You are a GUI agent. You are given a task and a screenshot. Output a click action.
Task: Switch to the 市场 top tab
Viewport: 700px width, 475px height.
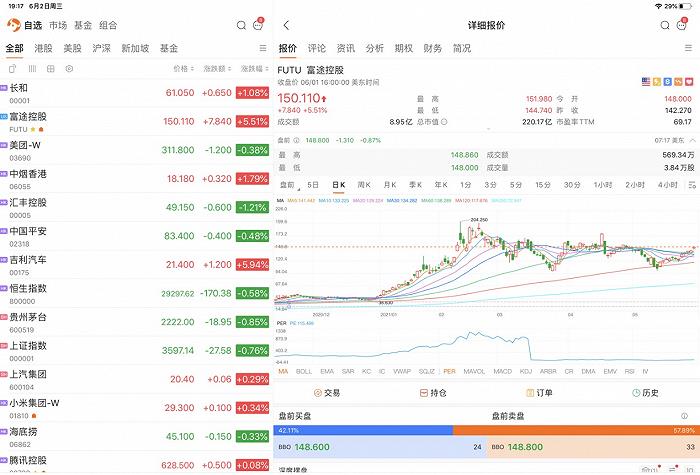point(58,25)
